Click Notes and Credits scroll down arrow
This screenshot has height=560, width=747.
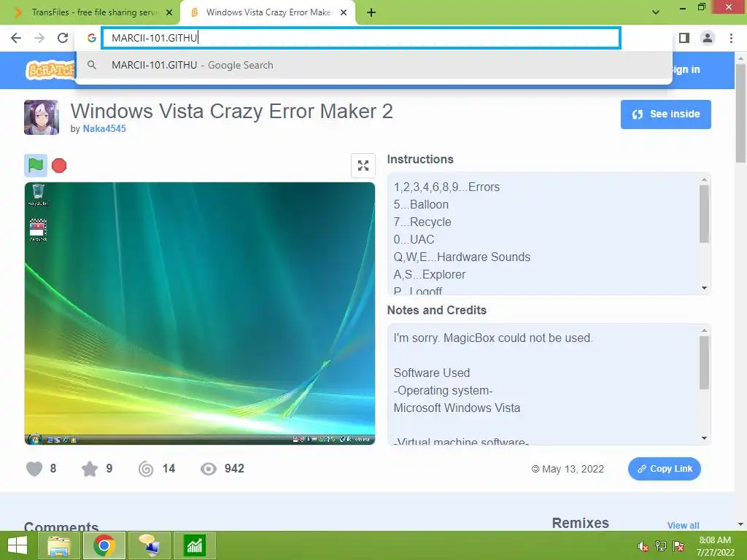point(704,438)
